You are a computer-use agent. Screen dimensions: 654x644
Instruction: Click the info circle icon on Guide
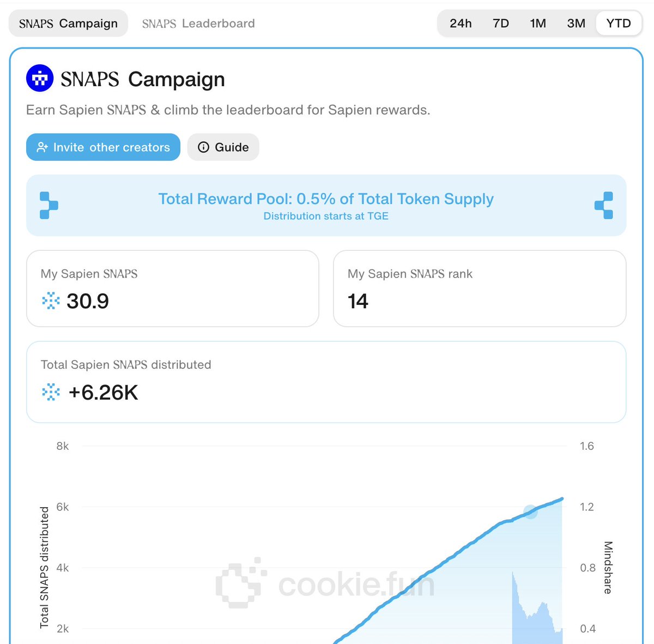tap(203, 147)
